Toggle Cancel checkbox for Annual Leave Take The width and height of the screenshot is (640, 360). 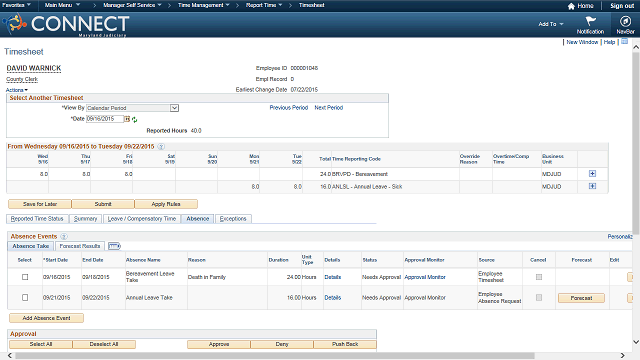tap(539, 298)
